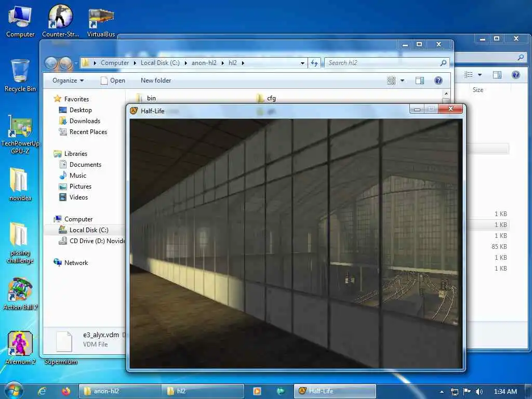Viewport: 532px width, 399px height.
Task: Open the view options dropdown arrow in hl2 window
Action: [403, 81]
